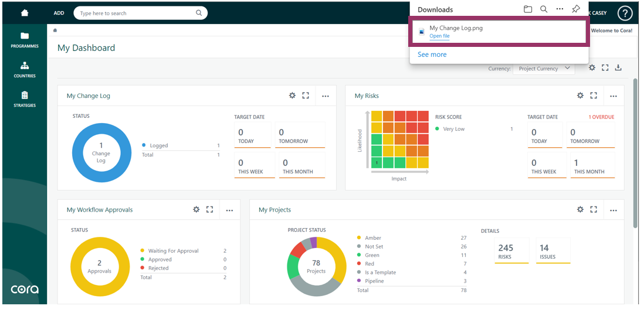This screenshot has height=309, width=644.
Task: Pin the Downloads panel
Action: [576, 9]
